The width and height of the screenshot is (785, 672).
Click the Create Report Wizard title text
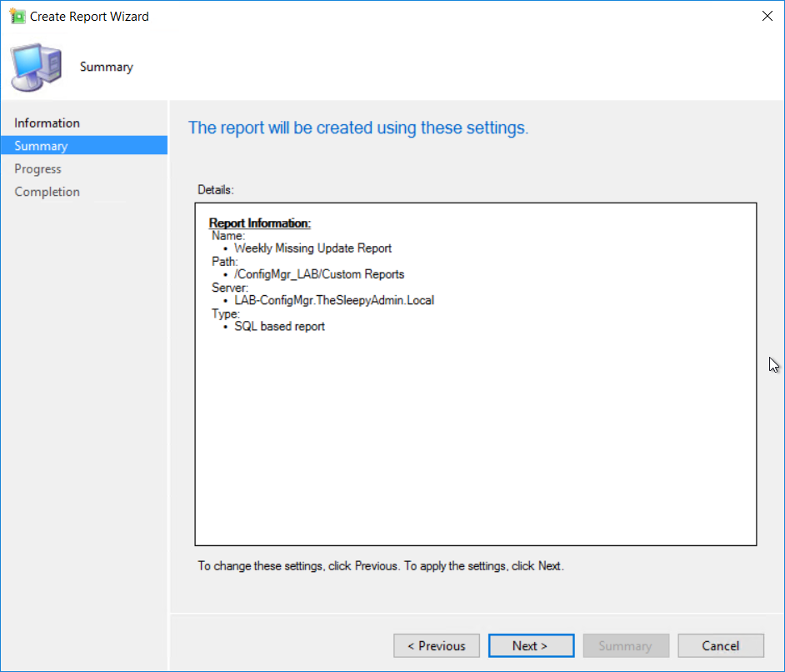(x=90, y=16)
